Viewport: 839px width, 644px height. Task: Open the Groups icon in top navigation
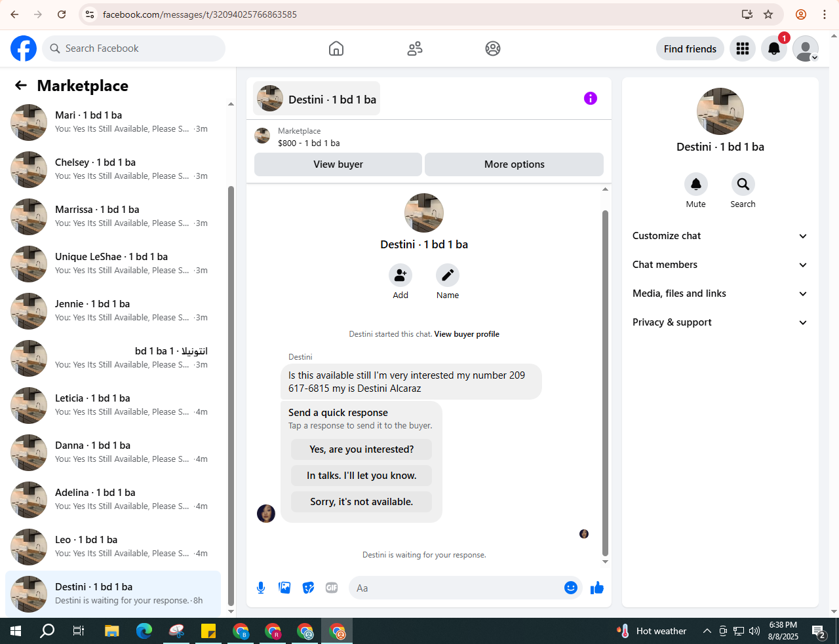(x=493, y=48)
